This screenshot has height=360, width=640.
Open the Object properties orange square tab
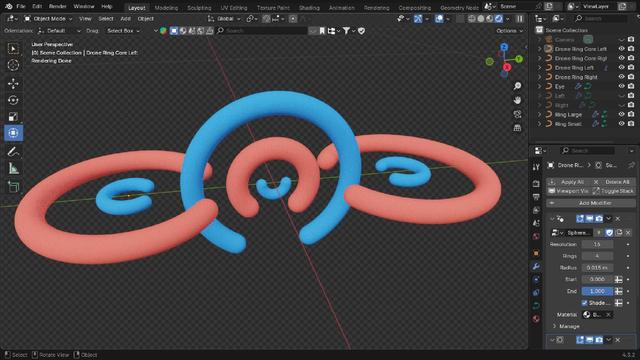tap(536, 253)
